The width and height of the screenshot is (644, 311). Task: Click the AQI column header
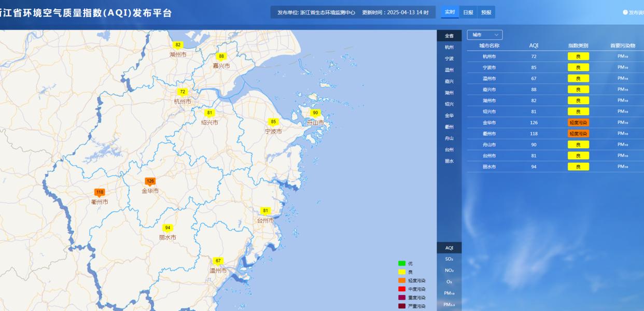pos(534,46)
